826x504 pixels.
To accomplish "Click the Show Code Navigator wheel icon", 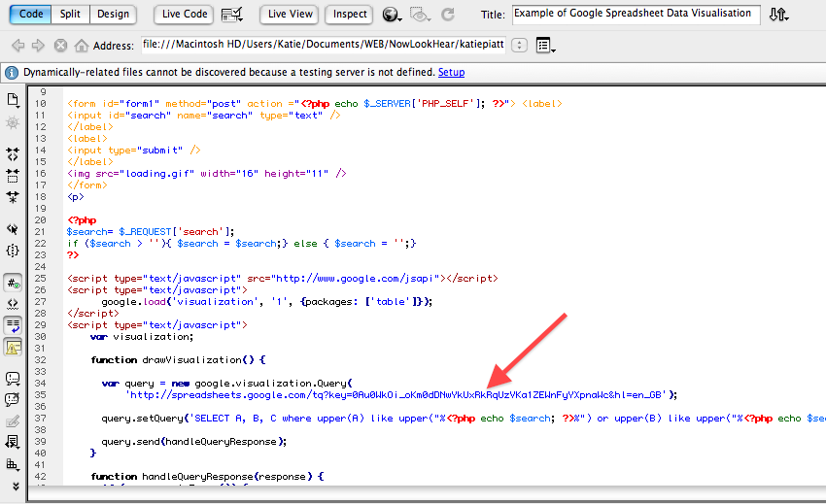I will coord(13,123).
